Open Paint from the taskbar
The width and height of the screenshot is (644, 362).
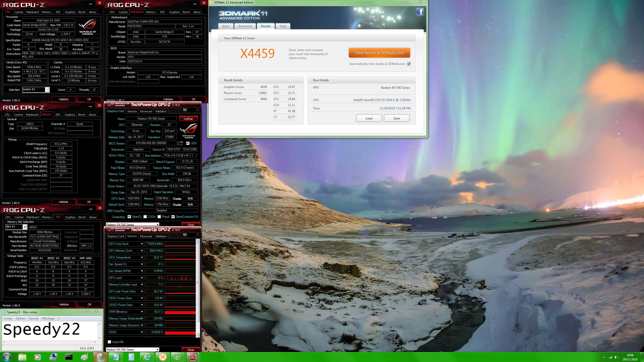[84, 357]
